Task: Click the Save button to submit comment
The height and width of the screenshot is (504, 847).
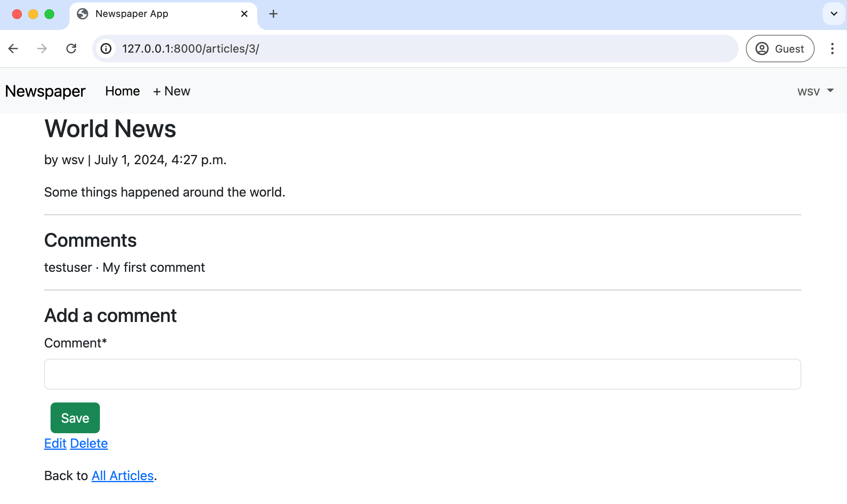Action: [x=74, y=417]
